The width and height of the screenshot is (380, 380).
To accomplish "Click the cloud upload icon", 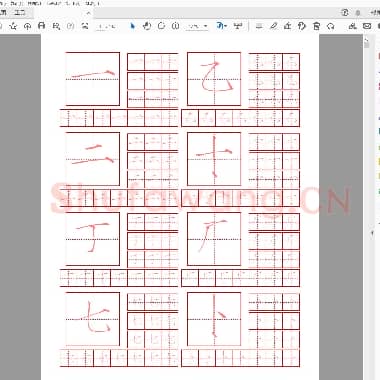I will 27,26.
